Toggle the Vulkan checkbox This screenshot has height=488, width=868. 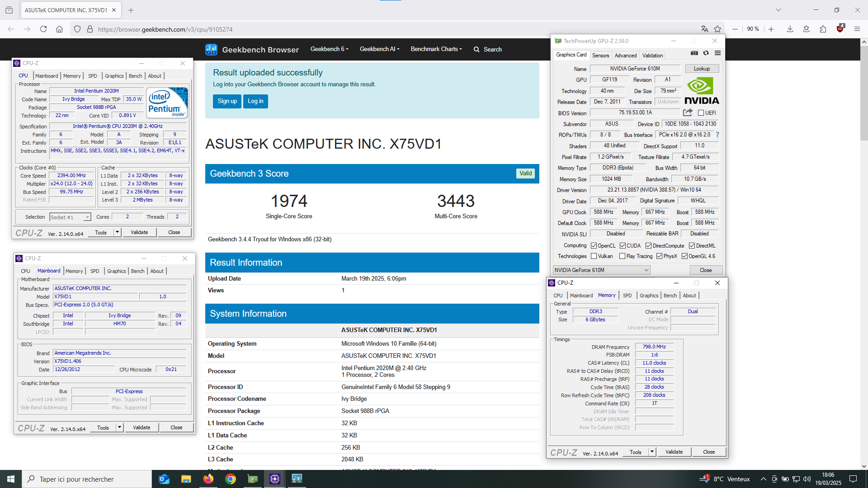[x=594, y=256]
